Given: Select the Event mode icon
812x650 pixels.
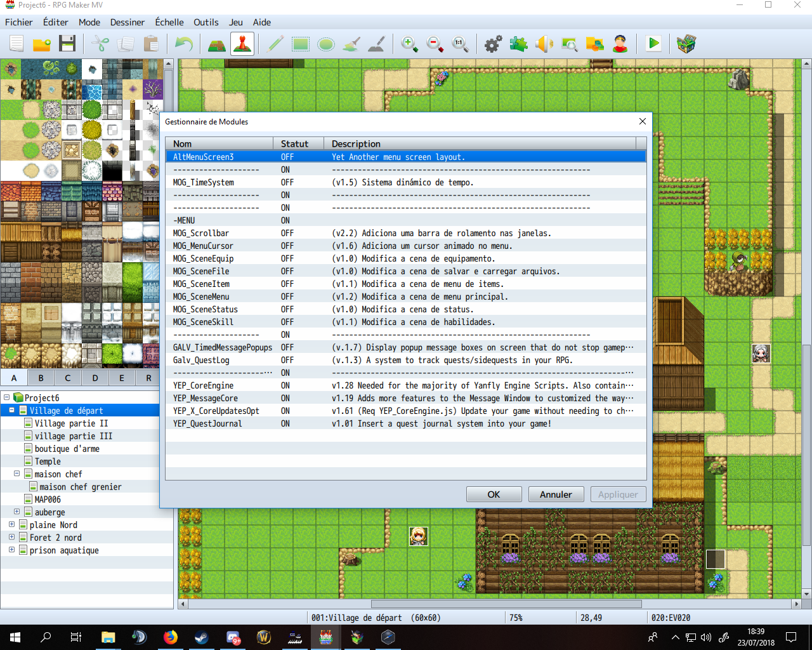Looking at the screenshot, I should (x=242, y=44).
